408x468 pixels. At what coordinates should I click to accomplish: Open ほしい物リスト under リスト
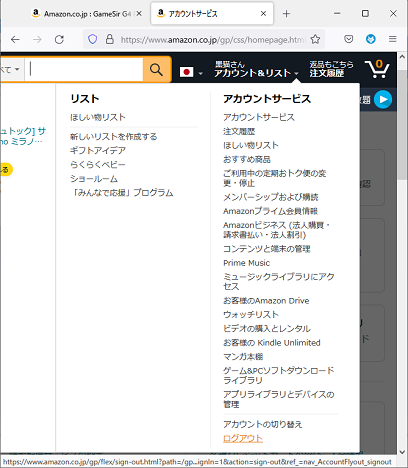coord(98,117)
